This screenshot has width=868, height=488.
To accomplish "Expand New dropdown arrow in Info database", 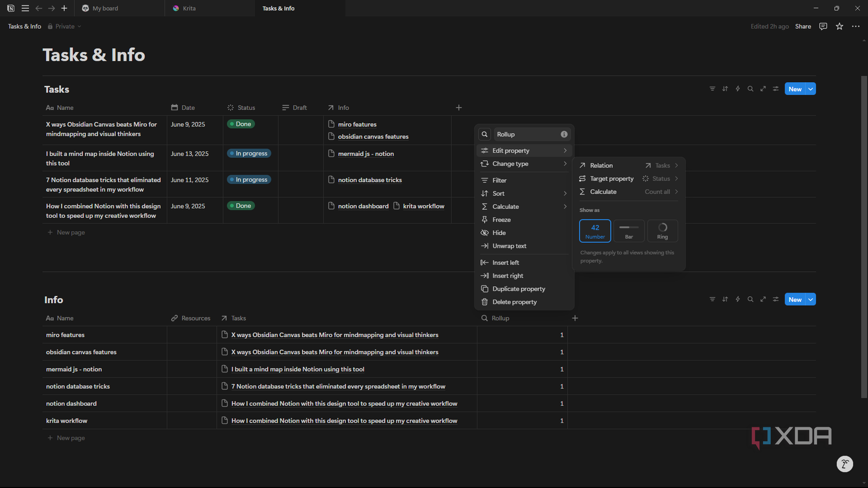I will pyautogui.click(x=811, y=300).
